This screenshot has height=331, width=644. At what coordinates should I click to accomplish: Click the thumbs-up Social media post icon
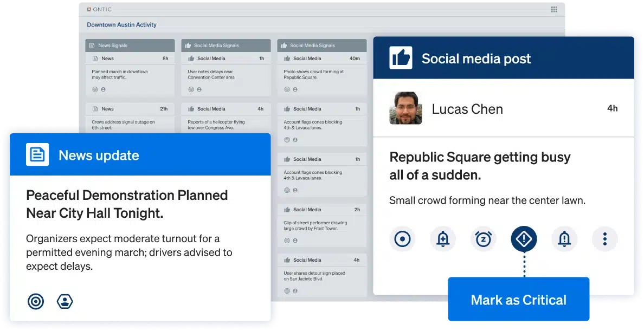[x=401, y=59]
